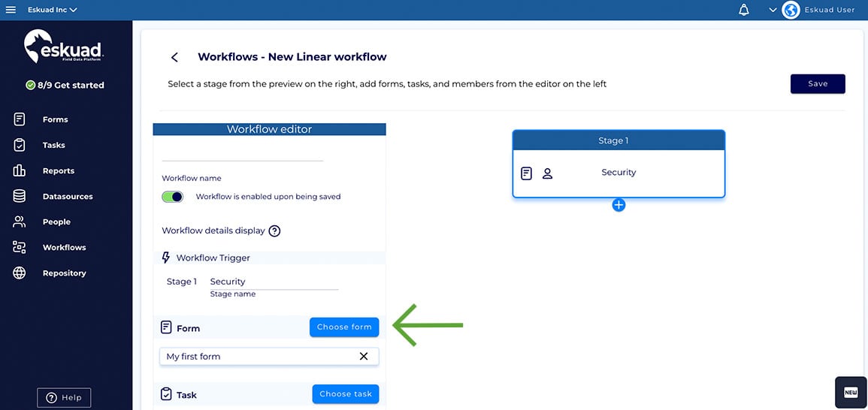Open the 8/9 Get started checklist

65,85
